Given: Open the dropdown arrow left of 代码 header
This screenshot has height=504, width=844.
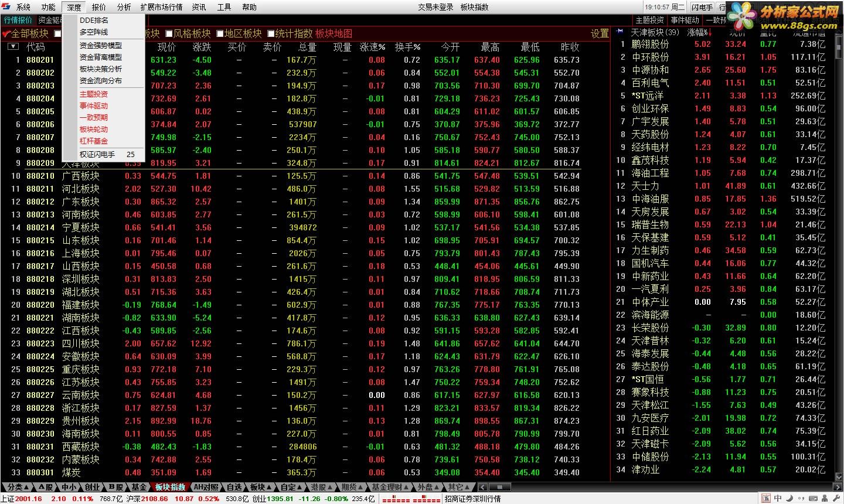Looking at the screenshot, I should tap(13, 46).
